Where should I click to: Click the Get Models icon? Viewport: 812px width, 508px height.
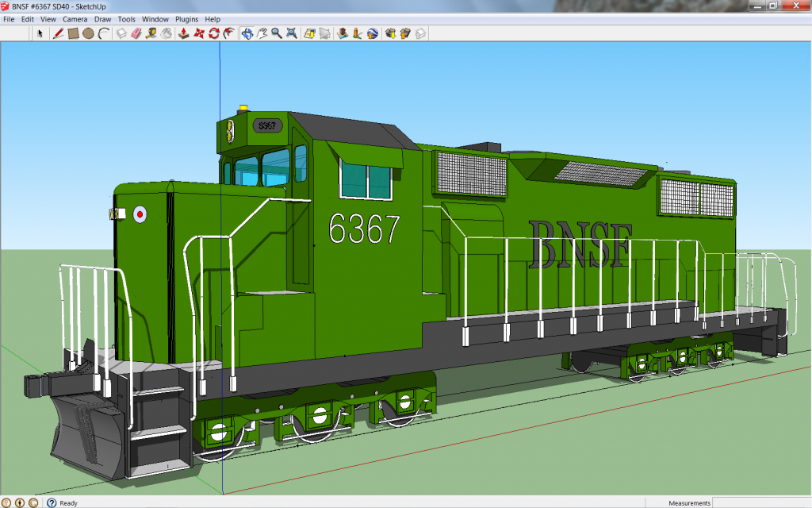click(x=390, y=33)
